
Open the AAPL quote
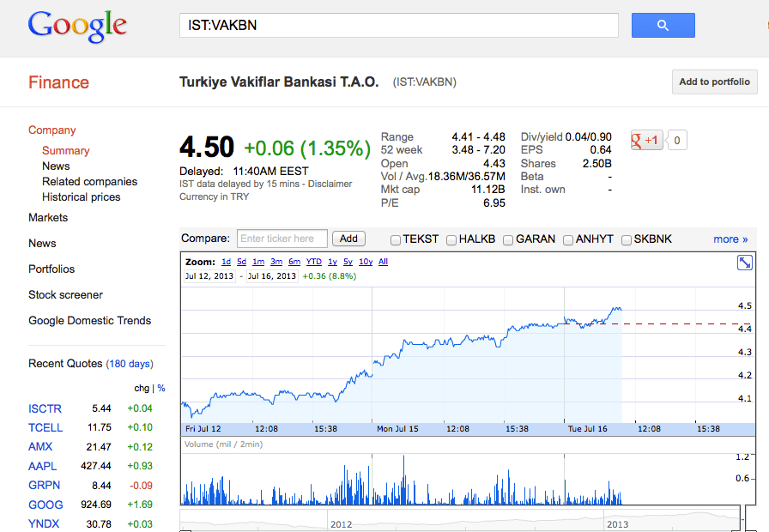click(43, 466)
